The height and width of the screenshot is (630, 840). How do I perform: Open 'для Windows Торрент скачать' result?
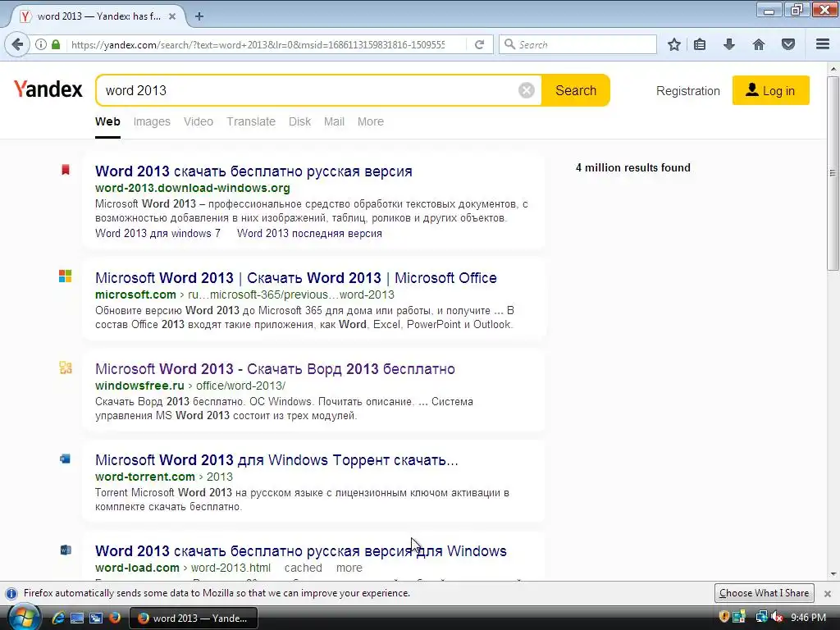point(276,460)
